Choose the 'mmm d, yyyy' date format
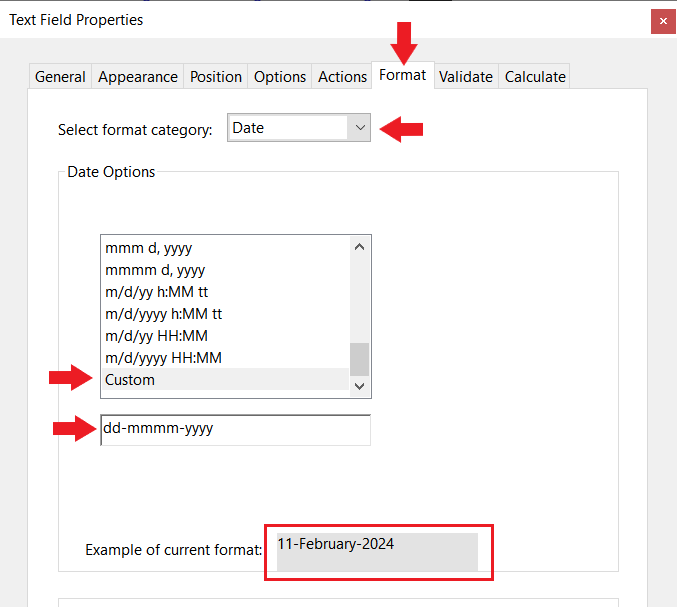 (149, 248)
